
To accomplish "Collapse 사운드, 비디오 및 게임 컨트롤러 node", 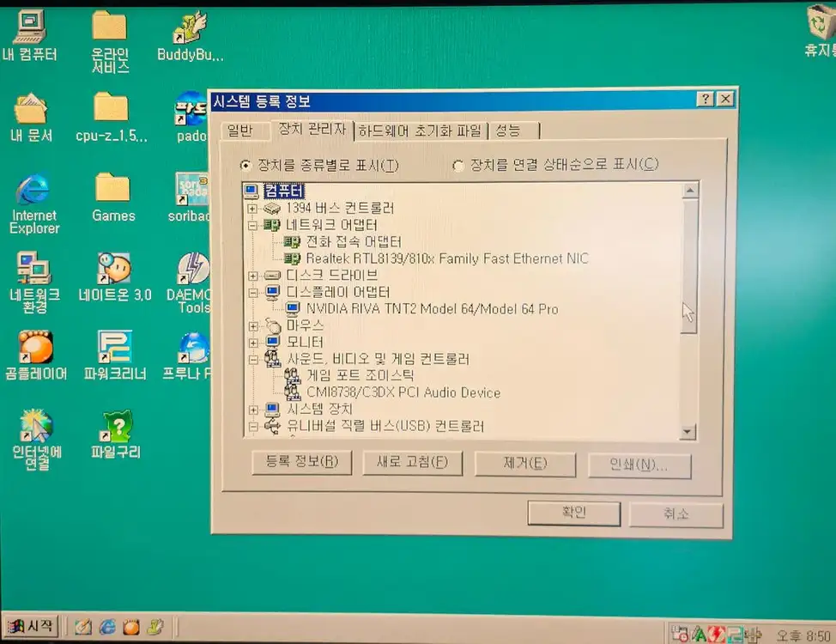I will coord(254,360).
